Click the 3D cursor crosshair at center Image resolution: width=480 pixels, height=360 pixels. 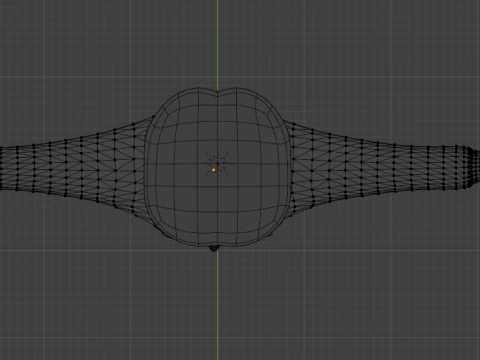coord(217,163)
